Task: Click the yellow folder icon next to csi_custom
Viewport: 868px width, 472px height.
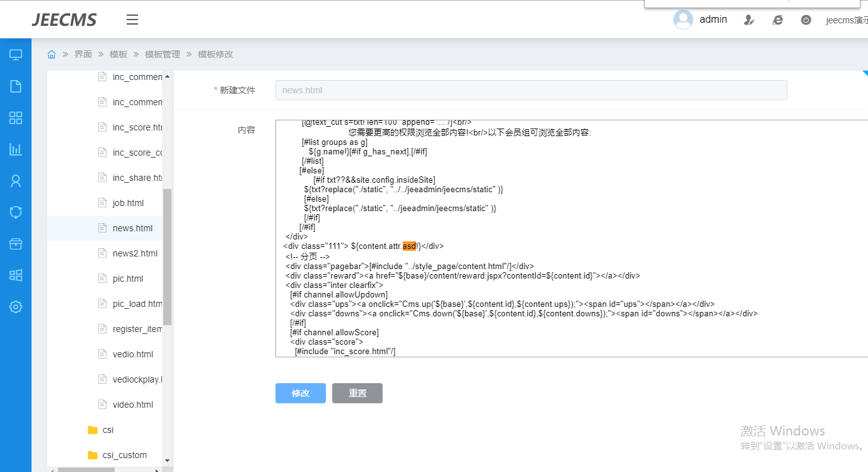Action: [x=93, y=455]
